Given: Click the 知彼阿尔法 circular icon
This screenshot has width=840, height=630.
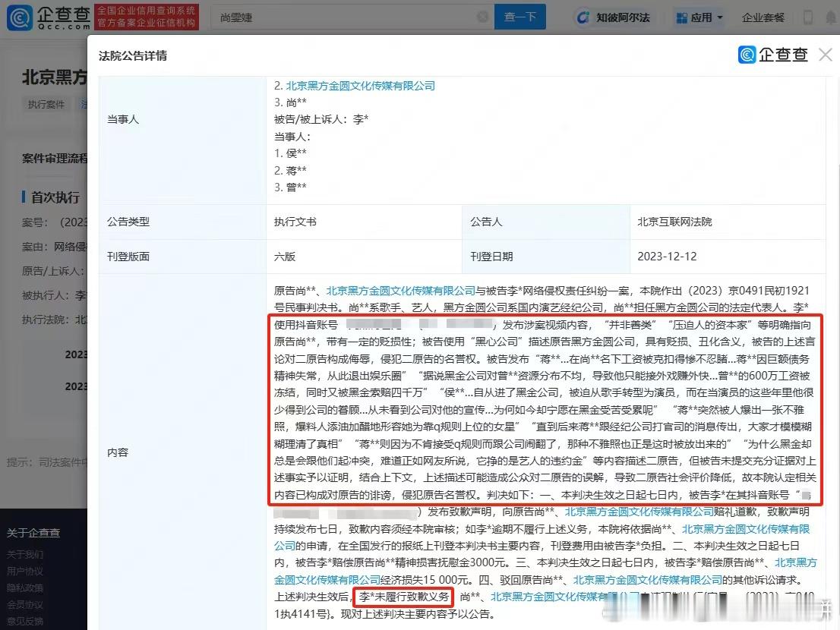Looking at the screenshot, I should click(583, 17).
